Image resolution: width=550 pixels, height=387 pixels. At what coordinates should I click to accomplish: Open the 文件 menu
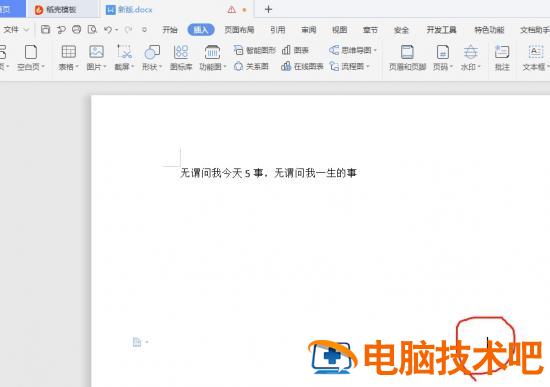11,30
